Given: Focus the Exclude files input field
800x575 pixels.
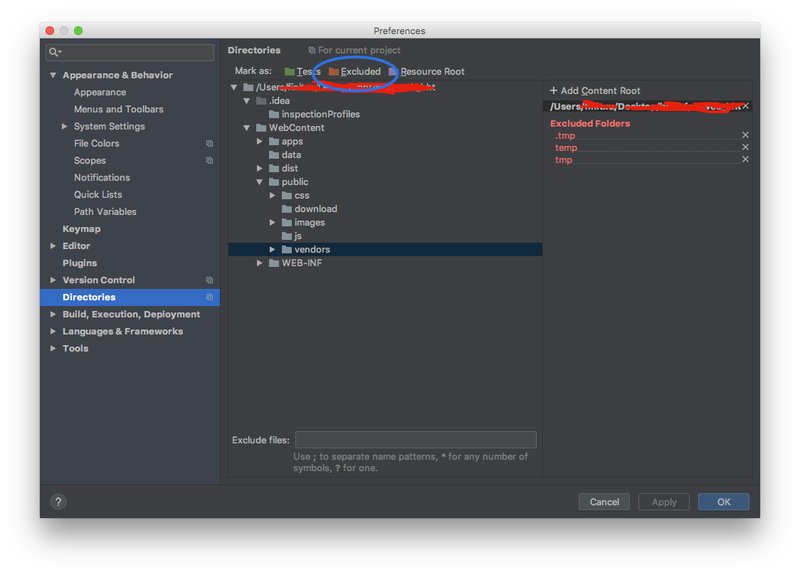Looking at the screenshot, I should pos(416,440).
